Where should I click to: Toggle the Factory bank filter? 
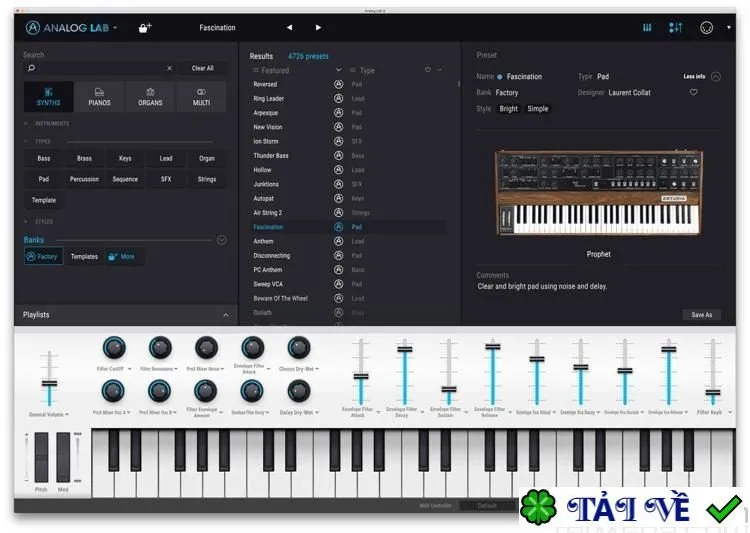click(x=44, y=256)
